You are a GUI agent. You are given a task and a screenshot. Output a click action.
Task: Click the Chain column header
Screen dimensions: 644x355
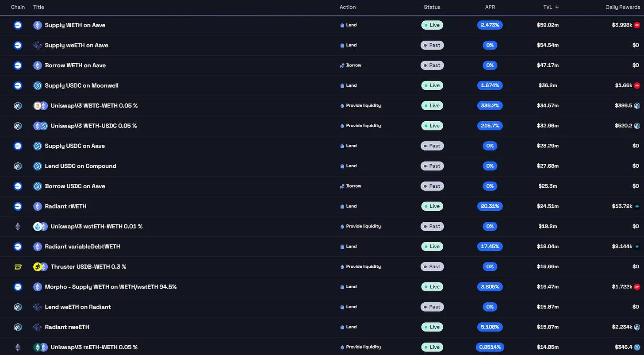tap(18, 7)
